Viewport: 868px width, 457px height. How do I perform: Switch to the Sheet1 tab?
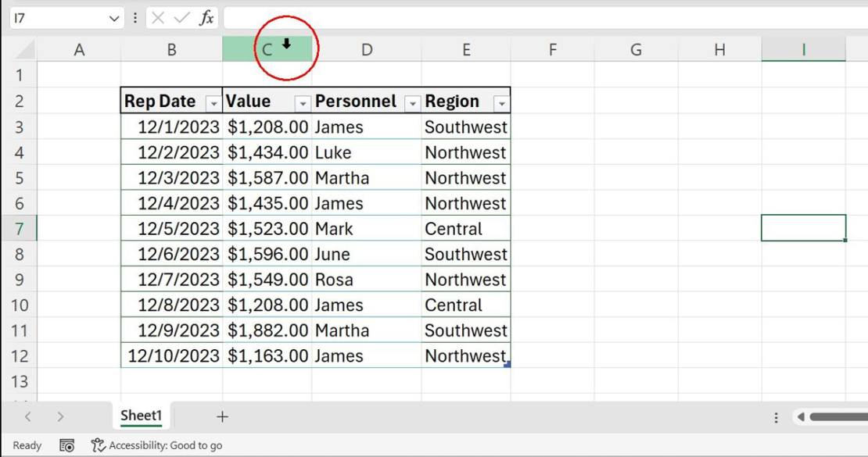click(x=141, y=416)
